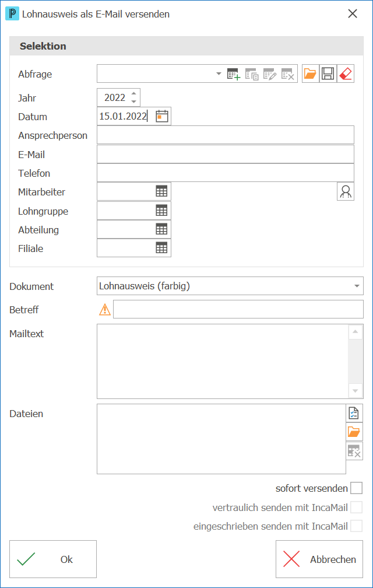Viewport: 373px width, 588px height.
Task: Click the Selektion section header
Action: click(186, 46)
